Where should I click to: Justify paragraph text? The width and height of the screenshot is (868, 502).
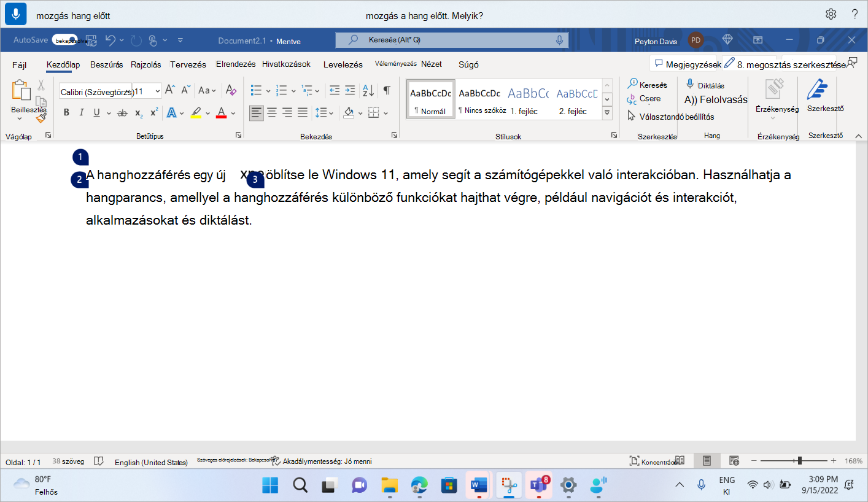pos(303,113)
